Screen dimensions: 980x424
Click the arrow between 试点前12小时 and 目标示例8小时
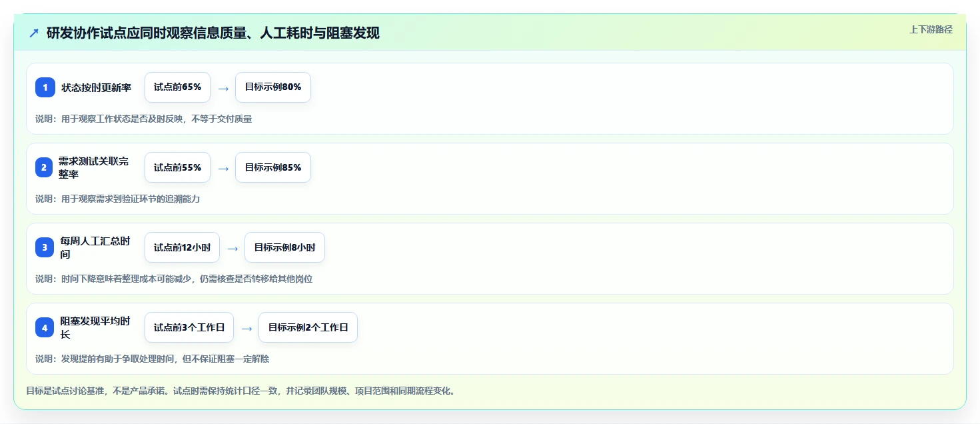point(233,248)
